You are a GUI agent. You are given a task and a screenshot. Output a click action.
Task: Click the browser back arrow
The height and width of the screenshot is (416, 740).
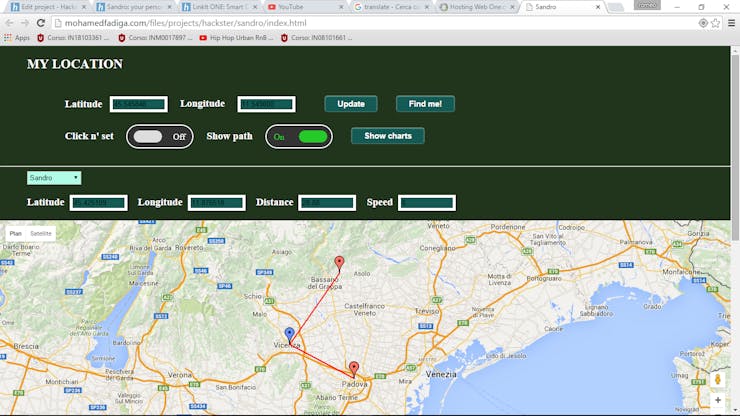(9, 23)
